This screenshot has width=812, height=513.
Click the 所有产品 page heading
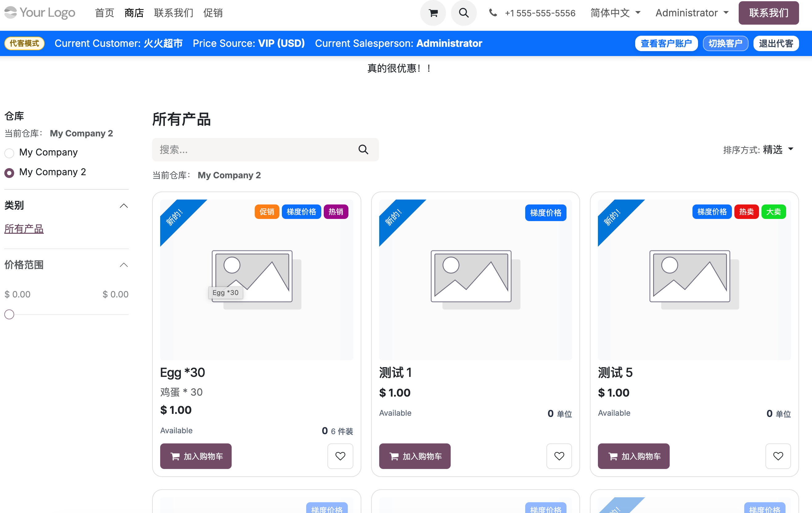pos(181,119)
